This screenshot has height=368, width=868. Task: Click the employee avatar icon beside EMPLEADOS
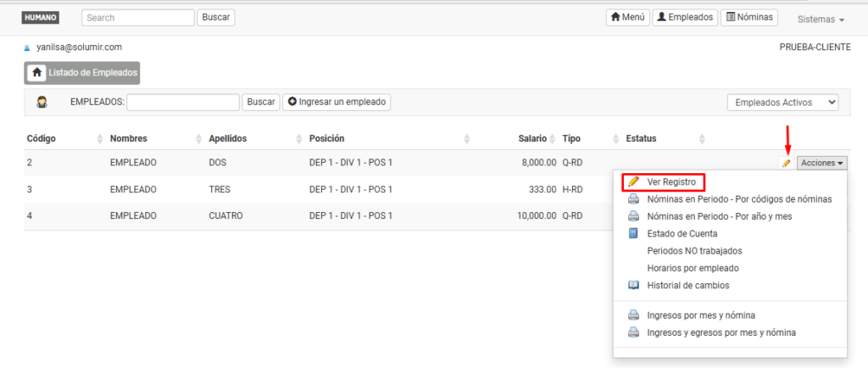42,103
